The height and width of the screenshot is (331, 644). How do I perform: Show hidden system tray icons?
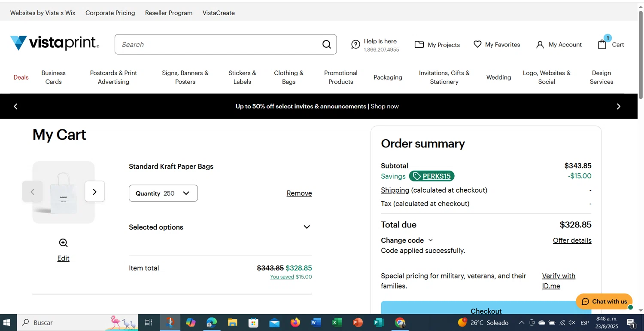(521, 322)
